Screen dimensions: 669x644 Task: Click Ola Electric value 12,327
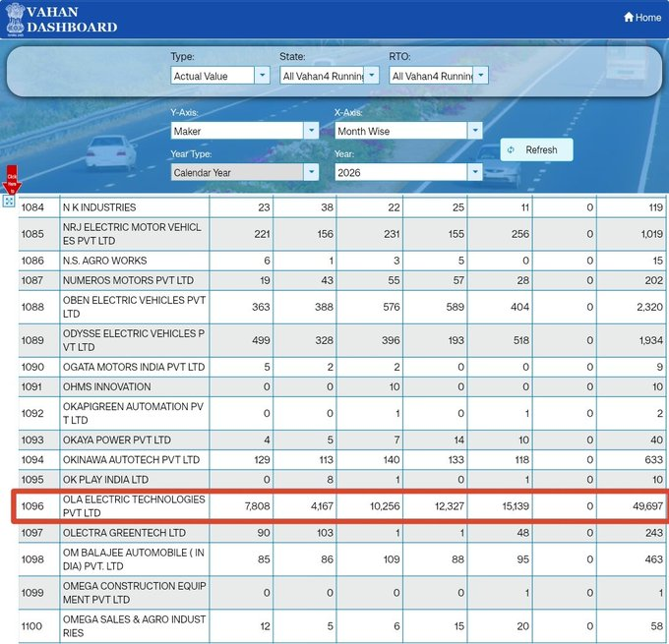450,505
